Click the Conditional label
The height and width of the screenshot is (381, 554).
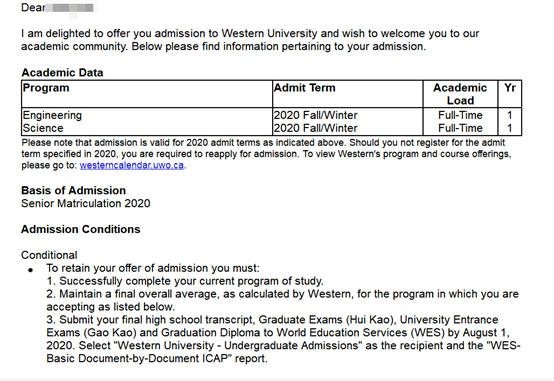coord(49,255)
